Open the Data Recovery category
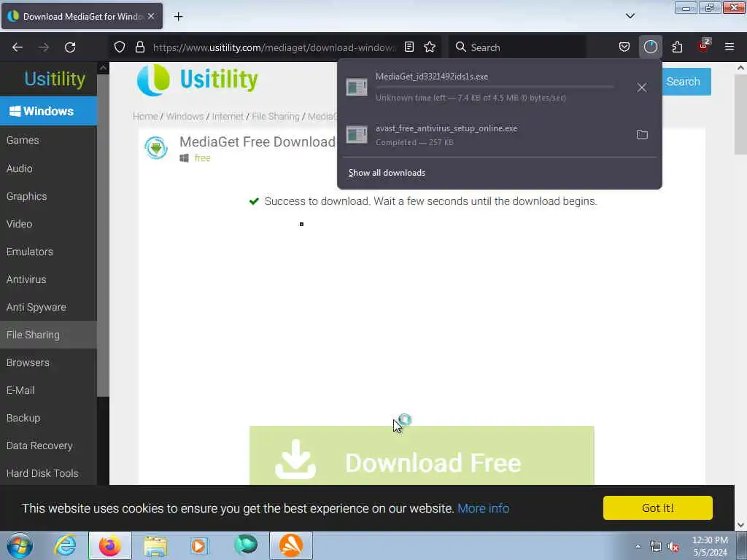 tap(48, 446)
